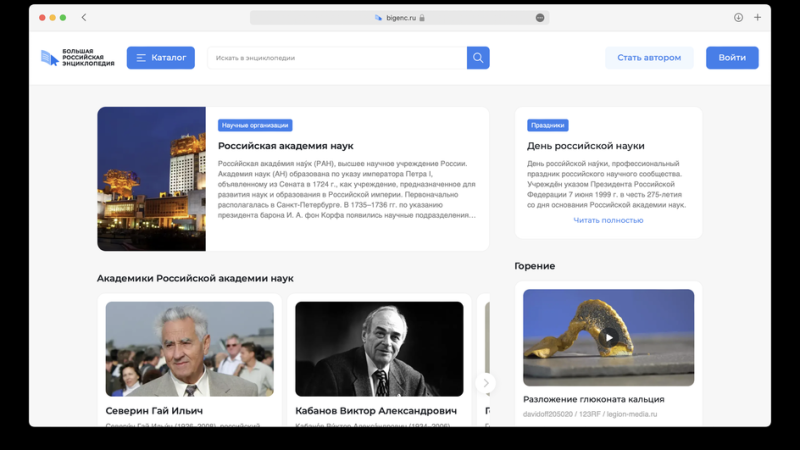Image resolution: width=800 pixels, height=450 pixels.
Task: Open the Кабанов Виктор Александрович card title
Action: pyautogui.click(x=376, y=411)
